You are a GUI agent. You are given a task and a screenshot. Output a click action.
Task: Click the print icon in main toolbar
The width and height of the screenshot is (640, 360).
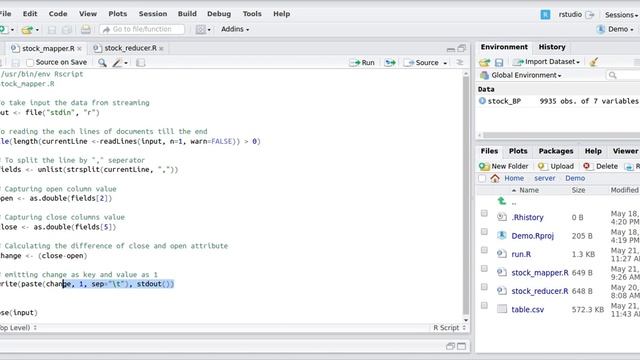(x=85, y=29)
